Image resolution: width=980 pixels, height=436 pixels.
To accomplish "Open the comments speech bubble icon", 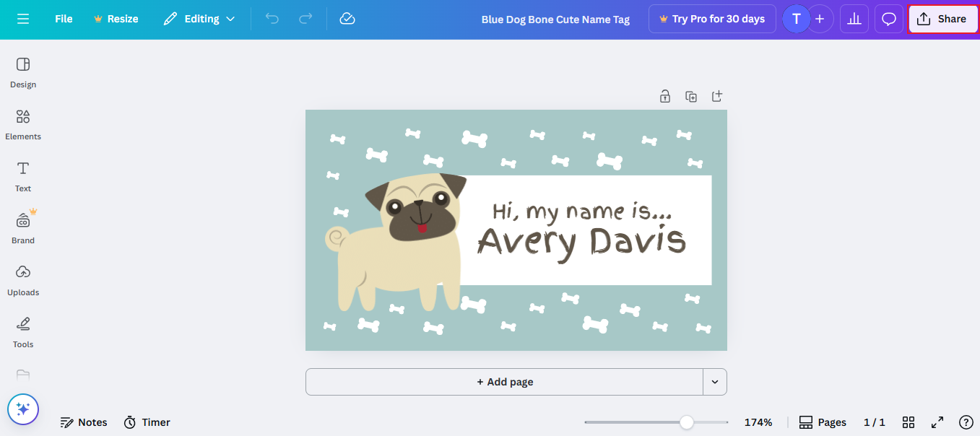I will tap(889, 19).
